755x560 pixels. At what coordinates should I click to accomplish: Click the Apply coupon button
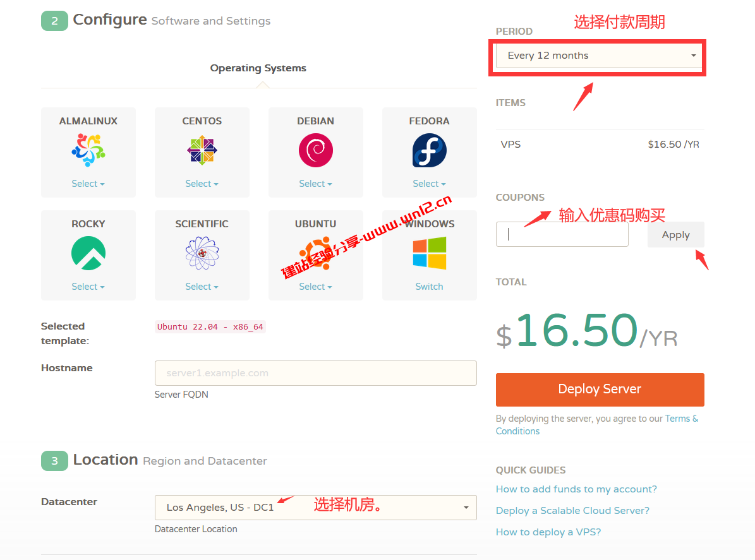pyautogui.click(x=675, y=234)
